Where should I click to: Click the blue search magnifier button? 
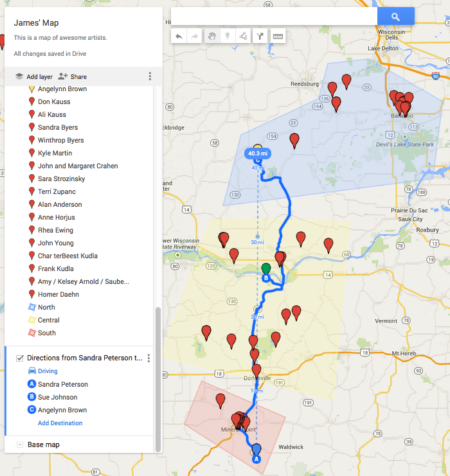[395, 17]
